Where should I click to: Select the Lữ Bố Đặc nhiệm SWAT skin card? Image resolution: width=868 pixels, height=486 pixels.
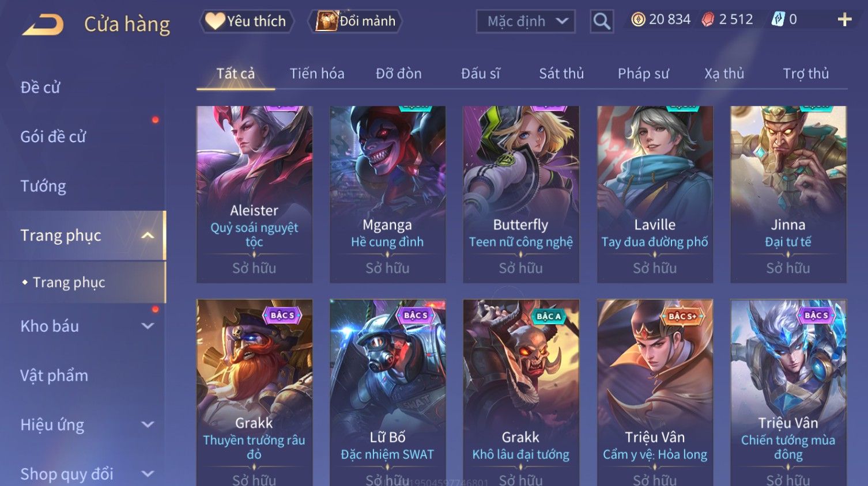tap(388, 393)
